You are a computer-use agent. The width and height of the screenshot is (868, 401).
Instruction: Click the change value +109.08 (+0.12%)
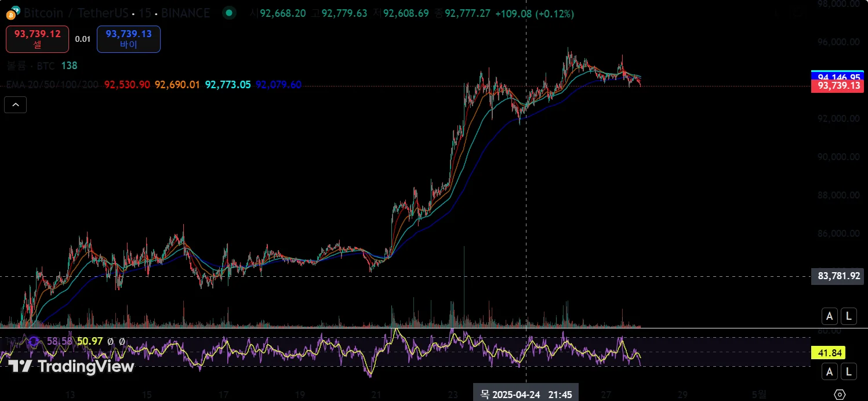click(x=535, y=13)
